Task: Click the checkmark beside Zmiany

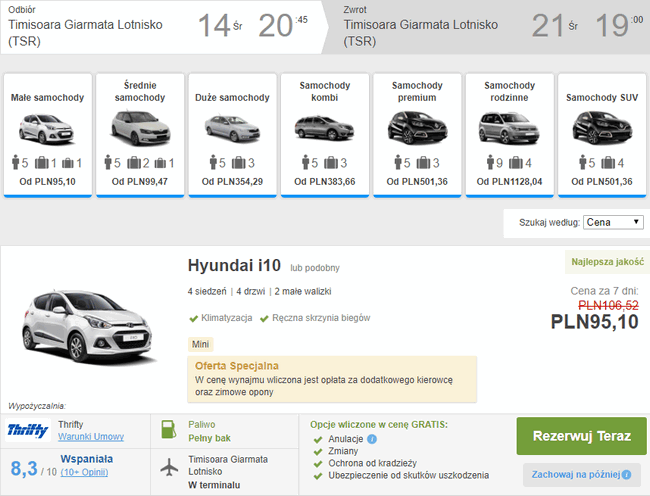Action: coord(318,452)
